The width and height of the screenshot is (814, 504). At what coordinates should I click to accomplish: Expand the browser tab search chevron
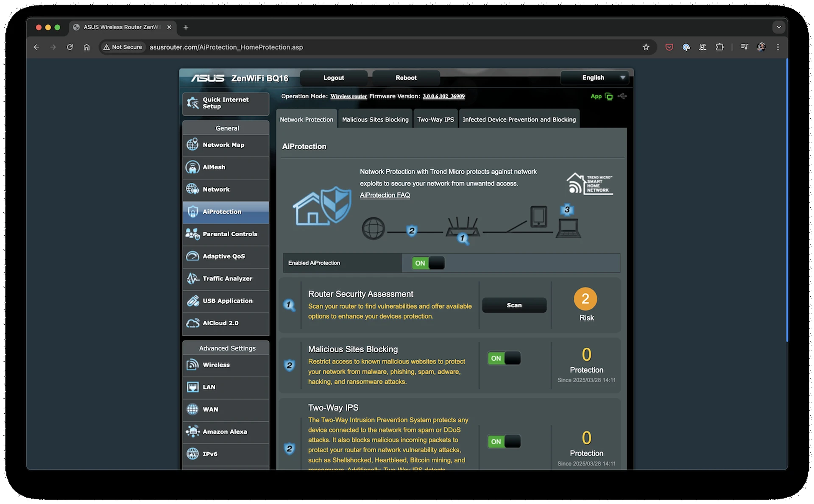[778, 27]
